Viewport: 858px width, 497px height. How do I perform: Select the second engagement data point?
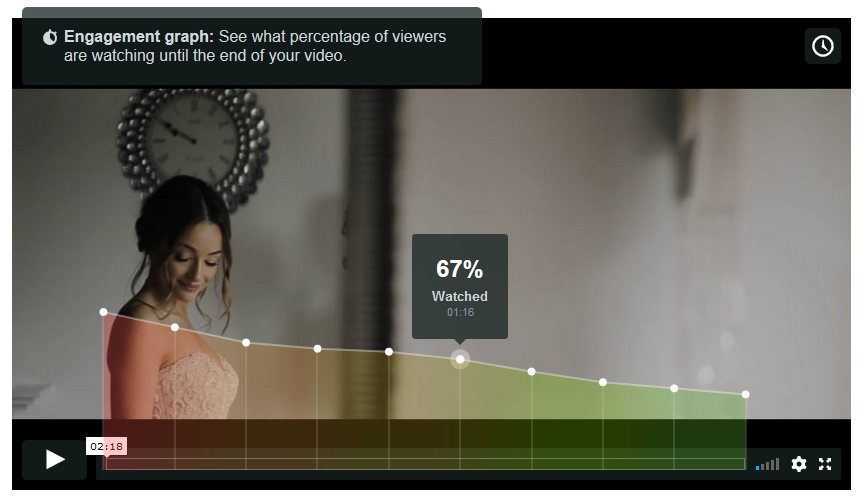click(175, 327)
